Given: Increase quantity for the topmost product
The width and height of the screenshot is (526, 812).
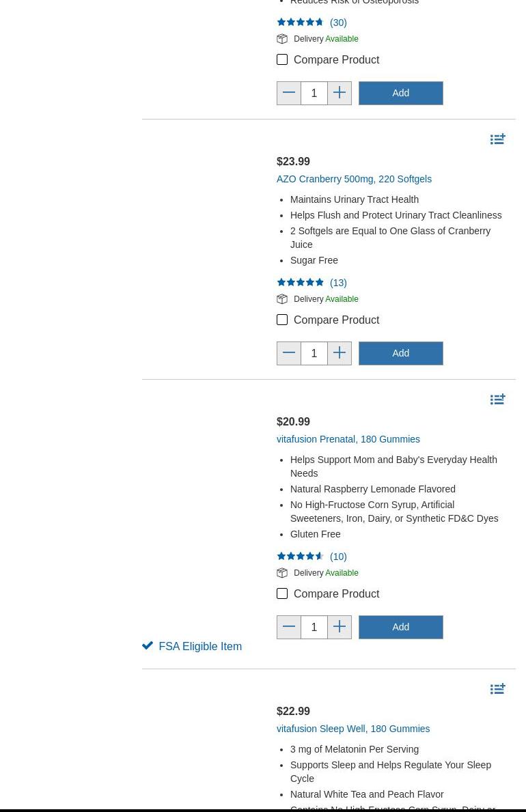Looking at the screenshot, I should click(340, 93).
